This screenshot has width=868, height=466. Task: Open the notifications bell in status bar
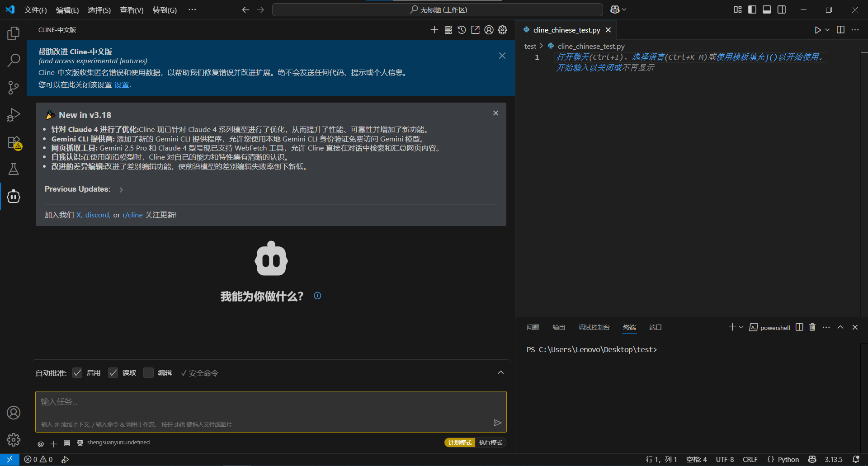click(x=856, y=459)
